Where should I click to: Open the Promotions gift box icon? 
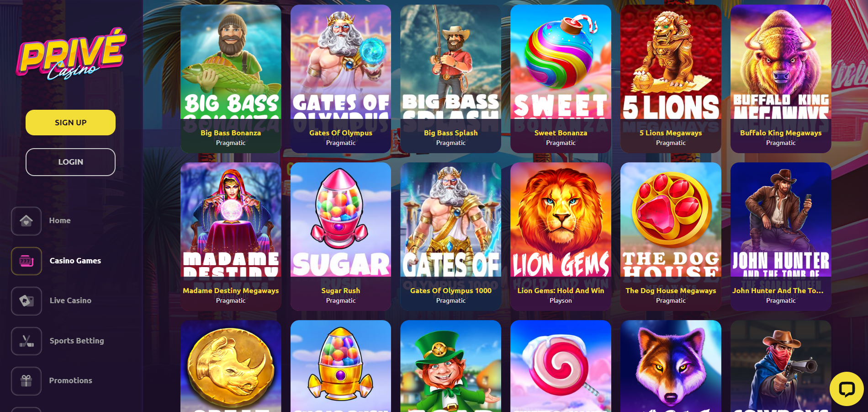[26, 381]
